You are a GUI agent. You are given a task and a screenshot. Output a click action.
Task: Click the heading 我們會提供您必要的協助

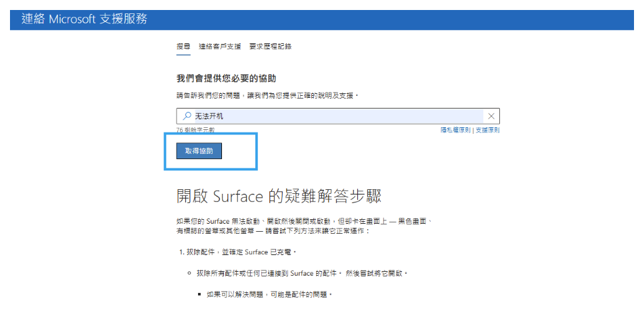point(225,78)
